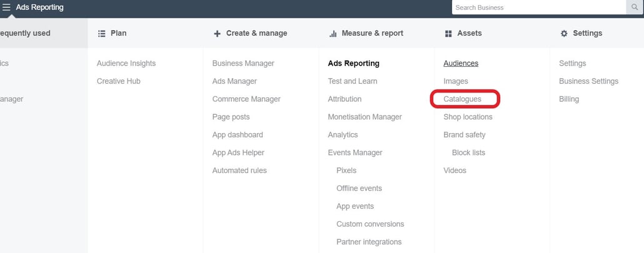Open Offline events

coord(359,188)
